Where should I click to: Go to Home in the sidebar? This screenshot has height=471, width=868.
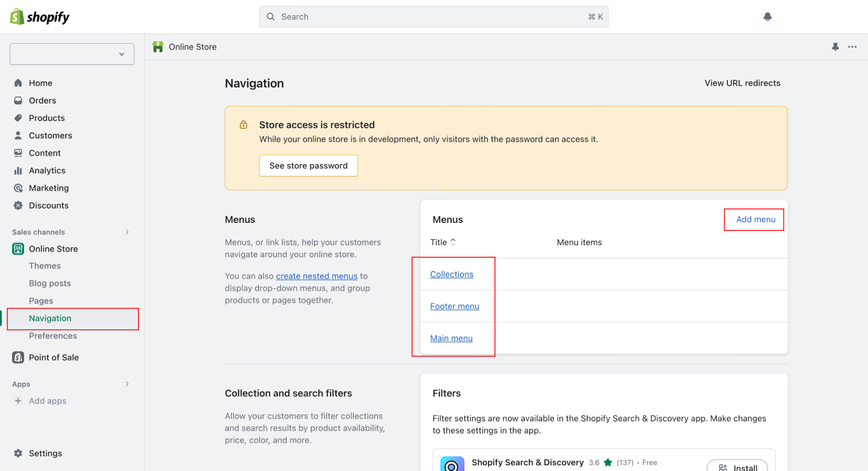coord(41,83)
